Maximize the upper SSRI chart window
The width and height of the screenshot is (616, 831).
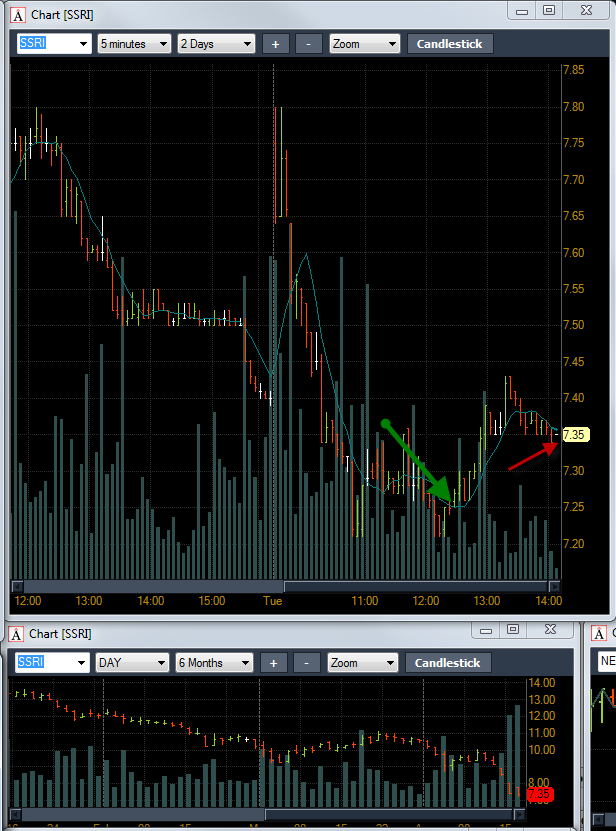[549, 11]
